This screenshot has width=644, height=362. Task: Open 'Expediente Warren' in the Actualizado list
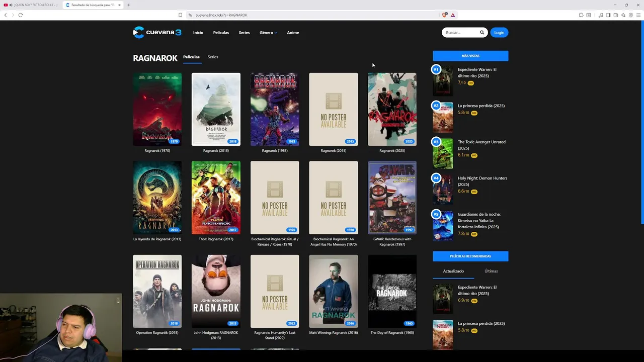pyautogui.click(x=477, y=290)
